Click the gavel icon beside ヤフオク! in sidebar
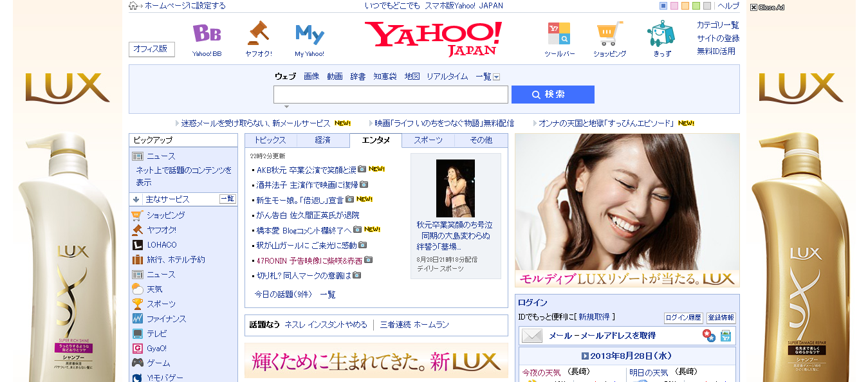 pyautogui.click(x=137, y=230)
